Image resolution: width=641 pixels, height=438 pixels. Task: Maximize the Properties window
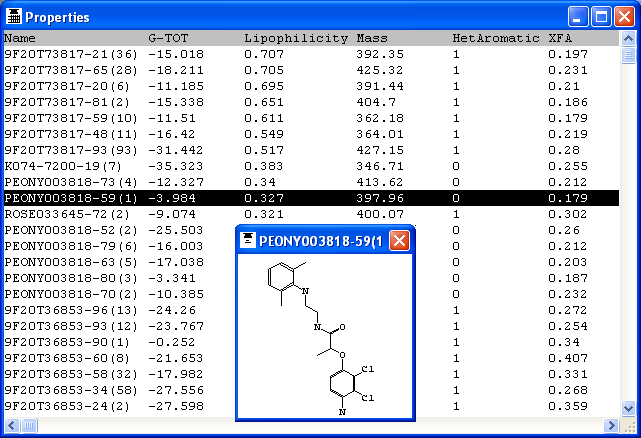coord(601,17)
